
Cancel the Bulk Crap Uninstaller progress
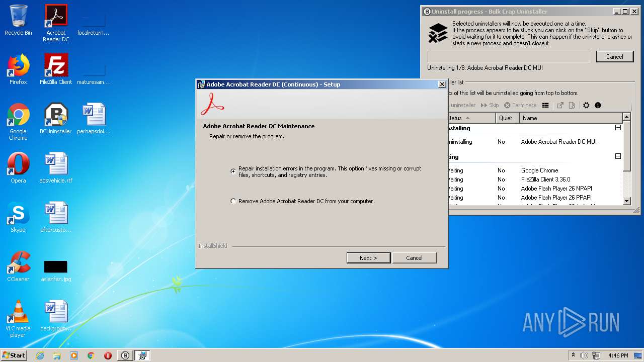[614, 57]
